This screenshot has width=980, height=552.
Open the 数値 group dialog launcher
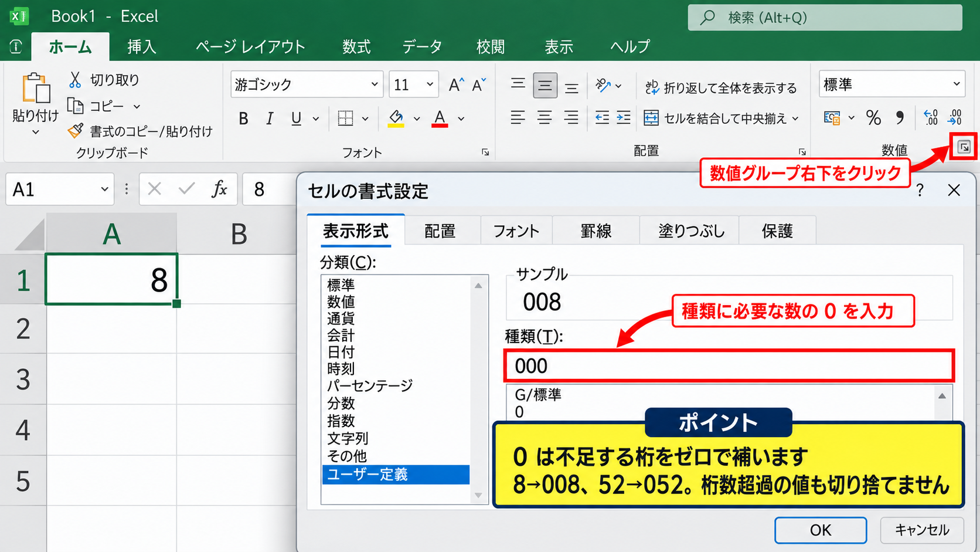tap(964, 147)
